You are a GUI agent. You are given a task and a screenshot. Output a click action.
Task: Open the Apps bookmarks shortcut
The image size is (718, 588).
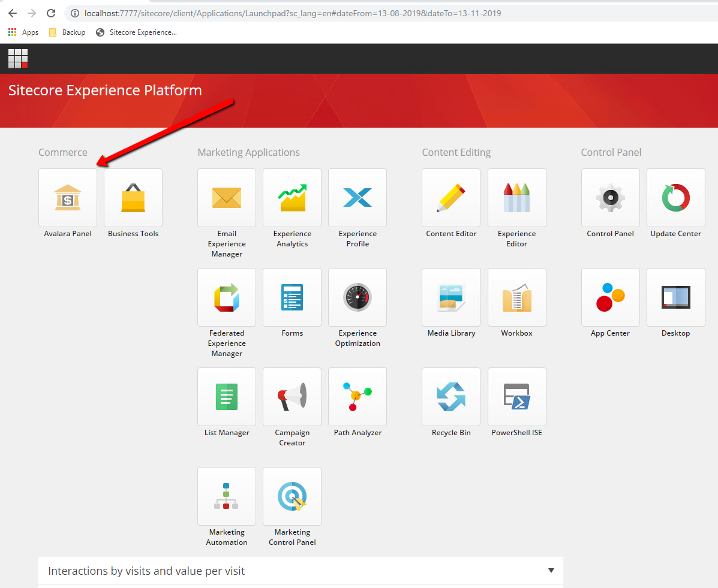[x=23, y=32]
